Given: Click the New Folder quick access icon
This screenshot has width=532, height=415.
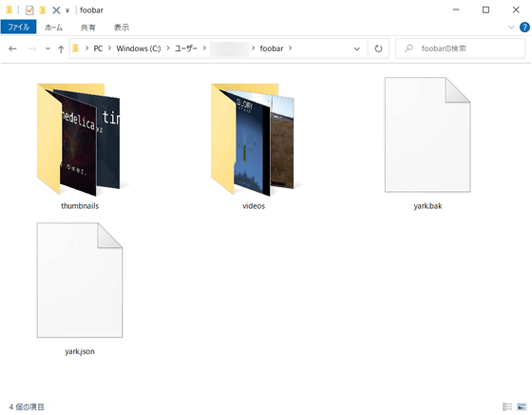Looking at the screenshot, I should coord(43,10).
